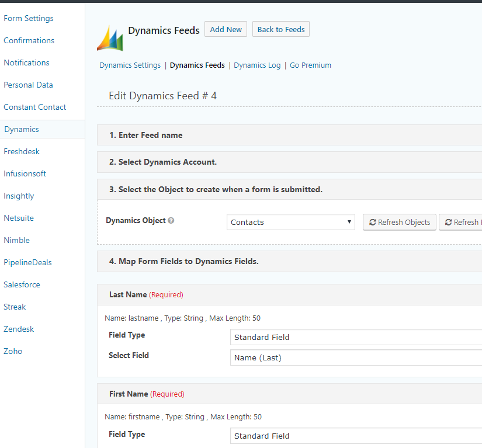Screen dimensions: 482x448
Task: Click the Add New button
Action: click(x=226, y=29)
